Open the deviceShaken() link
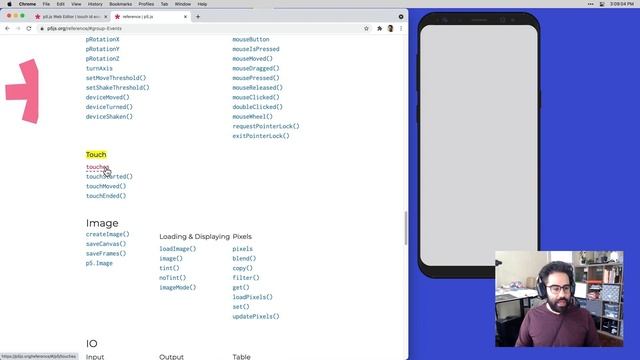 [109, 117]
